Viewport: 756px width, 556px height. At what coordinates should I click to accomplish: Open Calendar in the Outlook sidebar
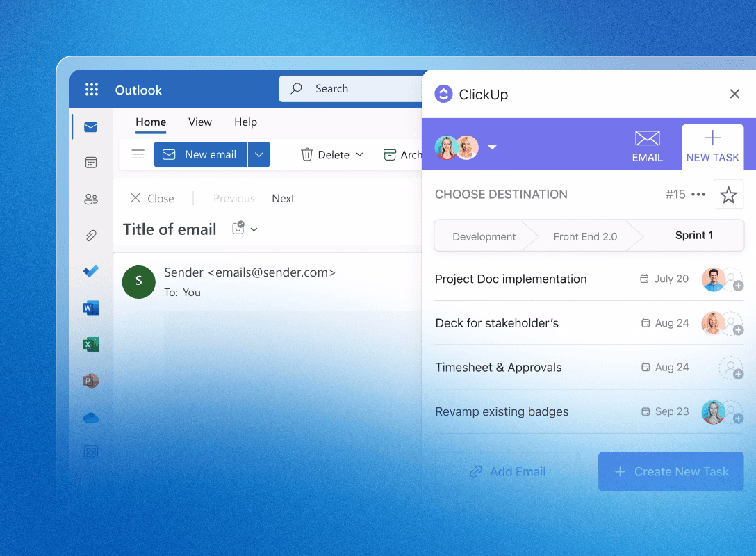click(91, 163)
